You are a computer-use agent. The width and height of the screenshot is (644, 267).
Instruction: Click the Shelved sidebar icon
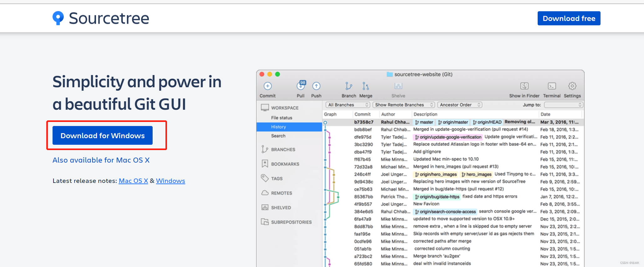[x=265, y=207]
